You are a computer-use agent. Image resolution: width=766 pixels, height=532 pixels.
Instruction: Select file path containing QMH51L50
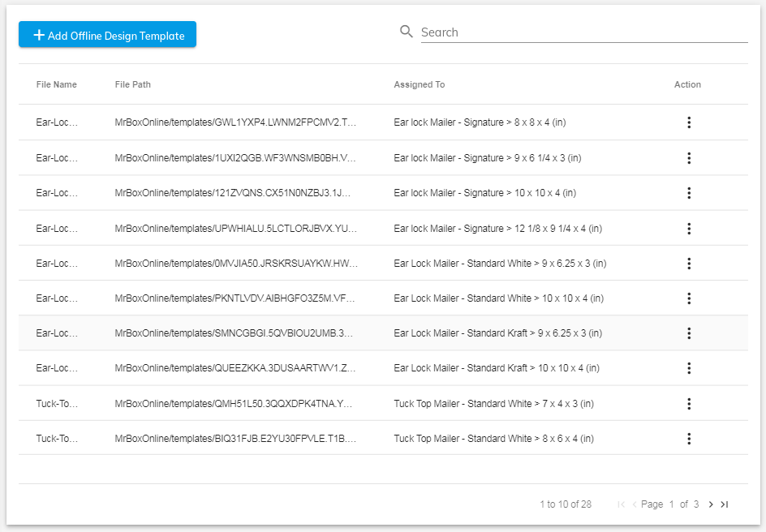coord(234,404)
